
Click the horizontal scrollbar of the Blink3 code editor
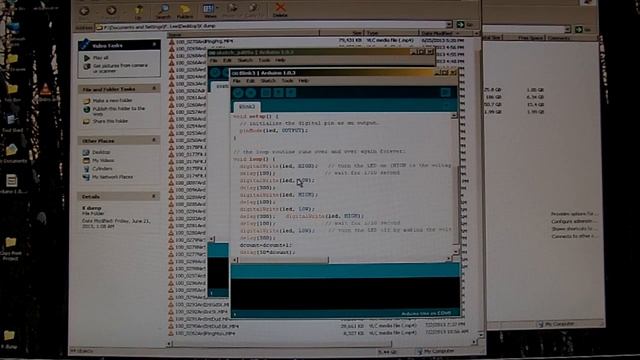tap(342, 260)
